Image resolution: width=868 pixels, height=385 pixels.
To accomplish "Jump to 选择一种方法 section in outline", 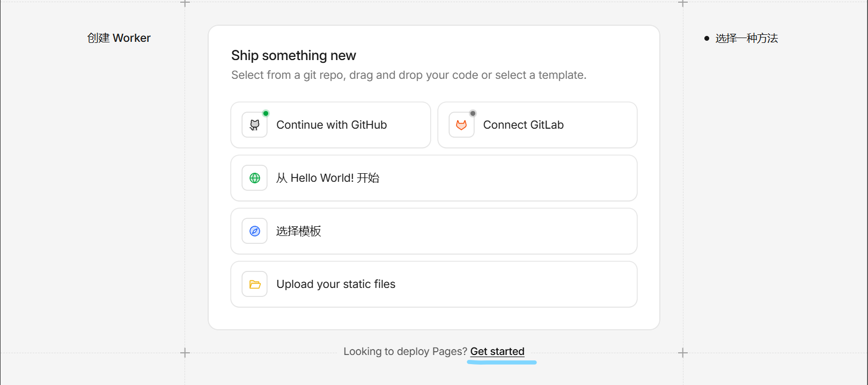I will (746, 39).
